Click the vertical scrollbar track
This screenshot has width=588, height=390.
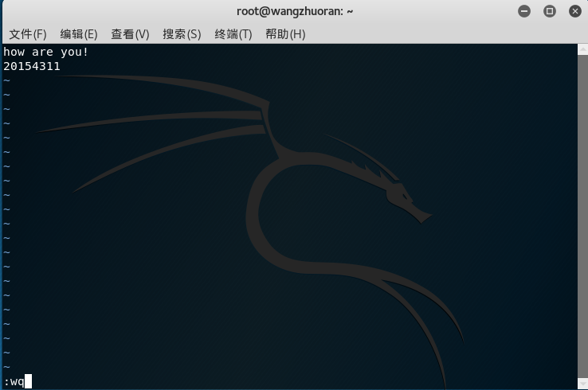click(582, 216)
